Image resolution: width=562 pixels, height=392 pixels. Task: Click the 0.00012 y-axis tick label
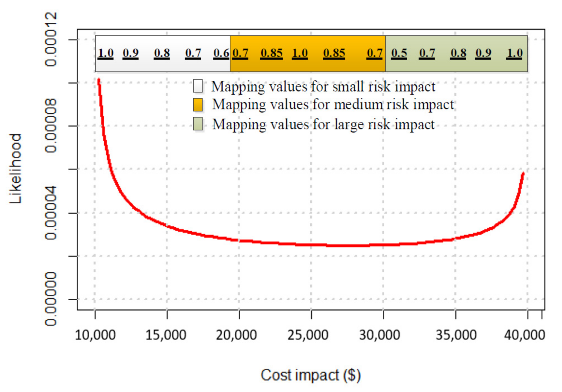[x=51, y=40]
